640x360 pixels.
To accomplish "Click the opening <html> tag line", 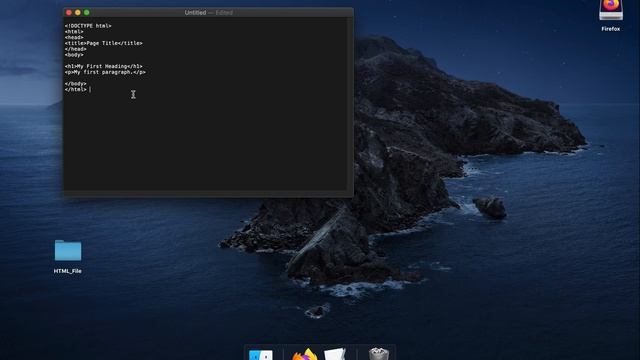I will point(74,31).
